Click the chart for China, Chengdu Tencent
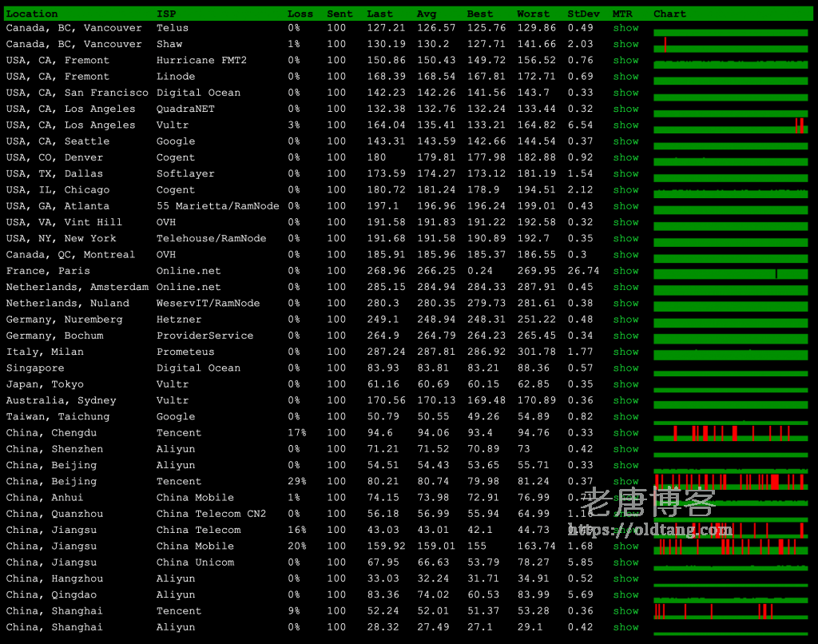The image size is (818, 644). pyautogui.click(x=730, y=433)
